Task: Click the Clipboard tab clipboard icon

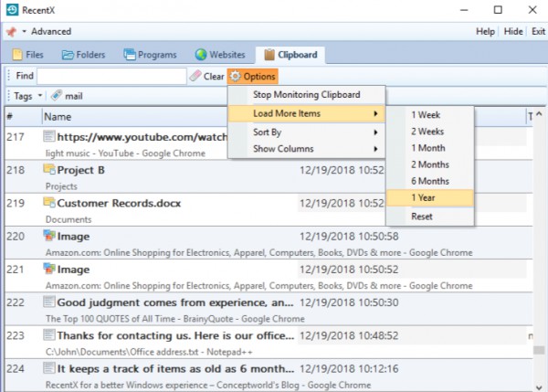Action: pos(269,55)
